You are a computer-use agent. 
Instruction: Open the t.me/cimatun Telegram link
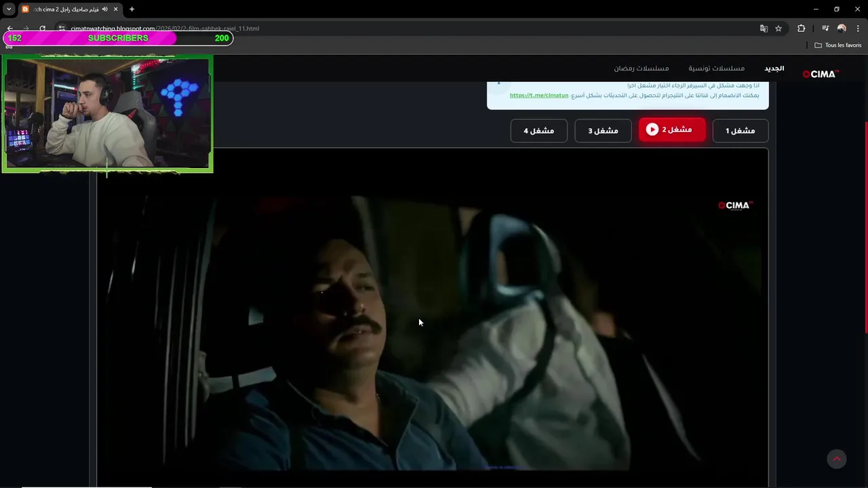pyautogui.click(x=539, y=96)
